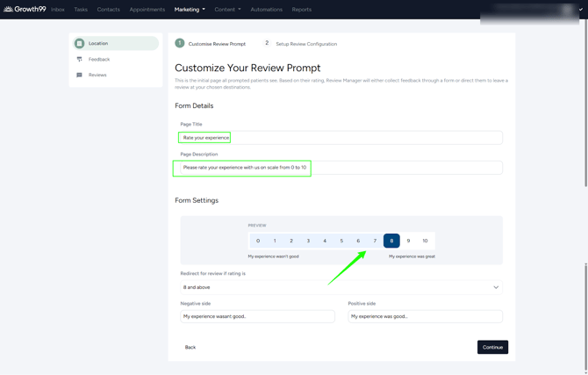The width and height of the screenshot is (588, 375).
Task: Click into the Page Title field
Action: pos(341,138)
